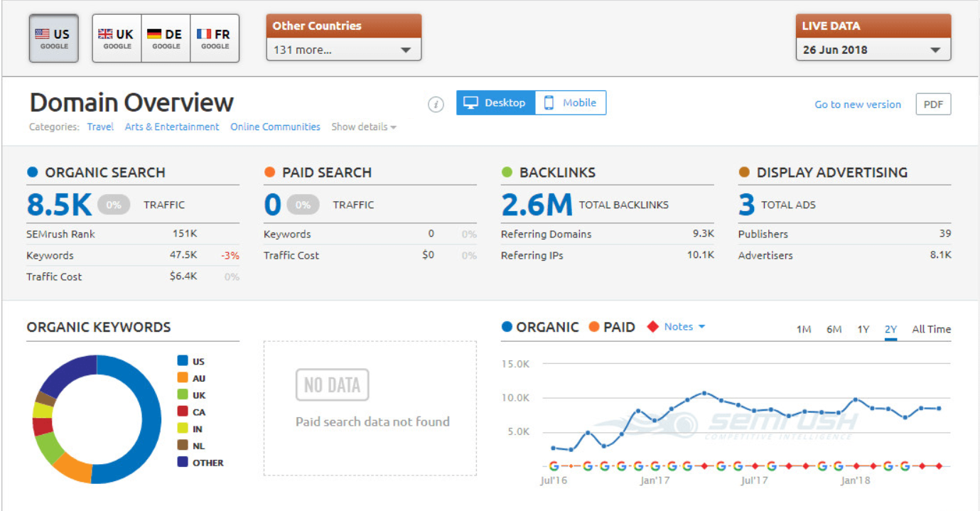Switch the chart to the 1Y range
The height and width of the screenshot is (511, 980).
(x=863, y=329)
